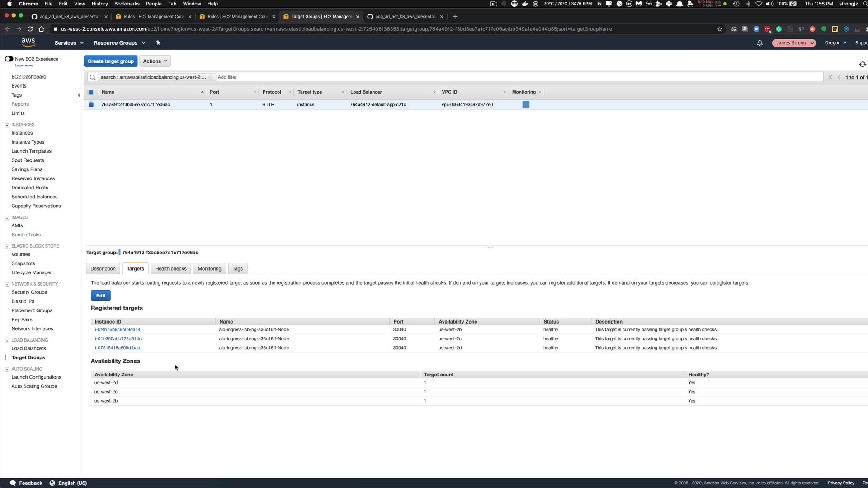This screenshot has height=488, width=868.
Task: Click the pin favorites star in AWS navbar
Action: click(x=158, y=43)
